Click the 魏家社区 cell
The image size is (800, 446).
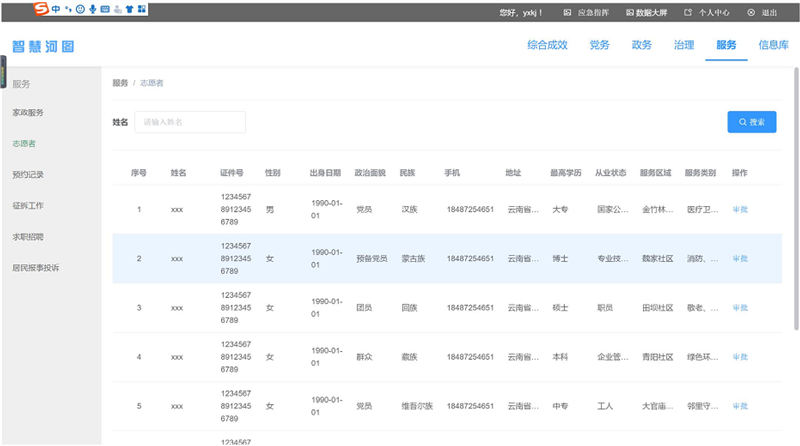[658, 259]
